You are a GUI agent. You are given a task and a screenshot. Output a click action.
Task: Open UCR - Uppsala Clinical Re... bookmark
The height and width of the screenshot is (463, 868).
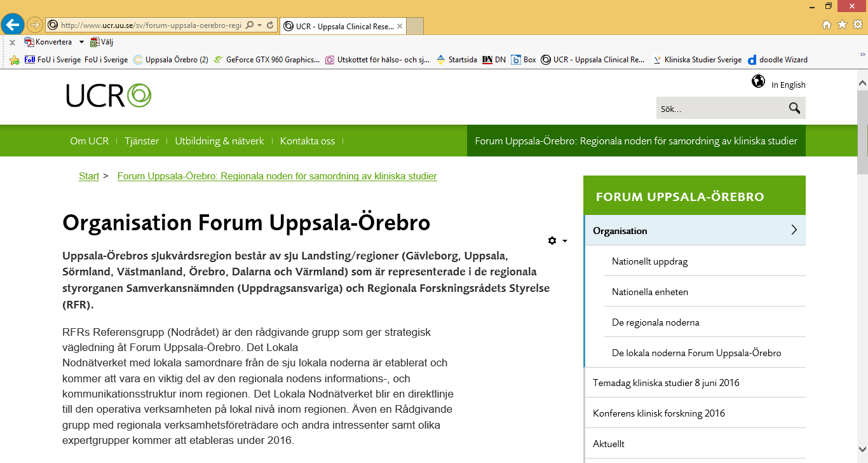pyautogui.click(x=593, y=60)
